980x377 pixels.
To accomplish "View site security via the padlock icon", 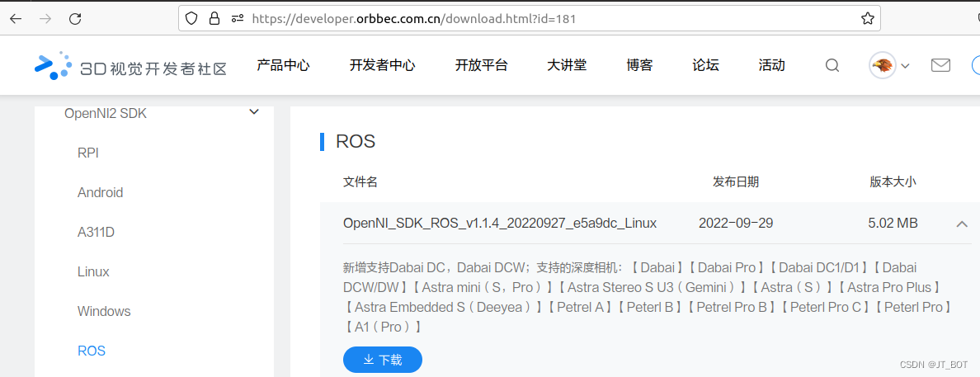I will (x=214, y=18).
